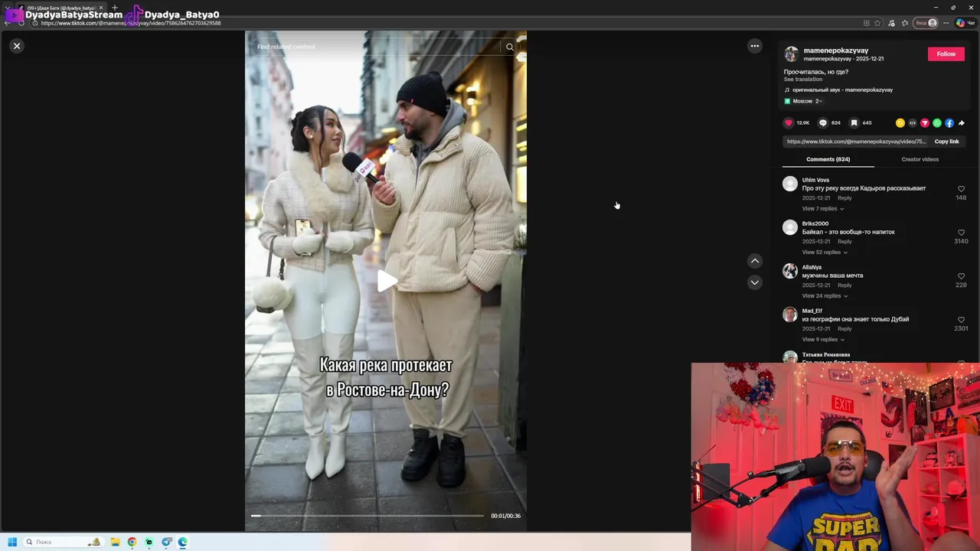Click See translation under the caption

[803, 80]
